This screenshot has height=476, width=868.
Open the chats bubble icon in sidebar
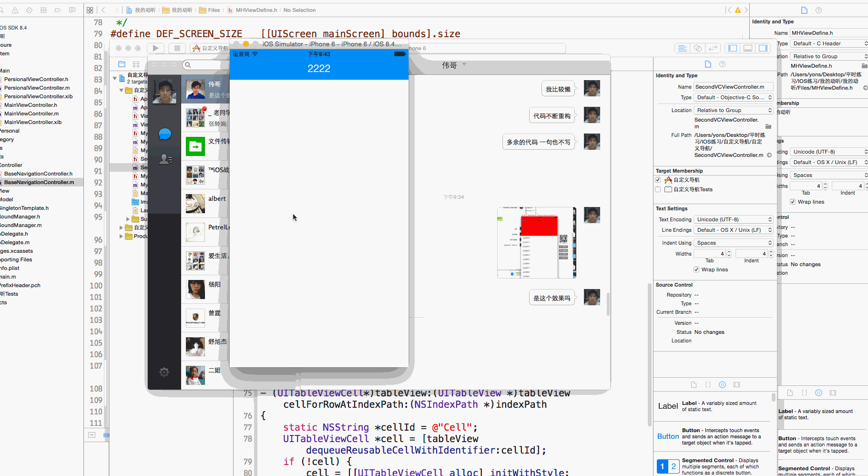pyautogui.click(x=165, y=134)
